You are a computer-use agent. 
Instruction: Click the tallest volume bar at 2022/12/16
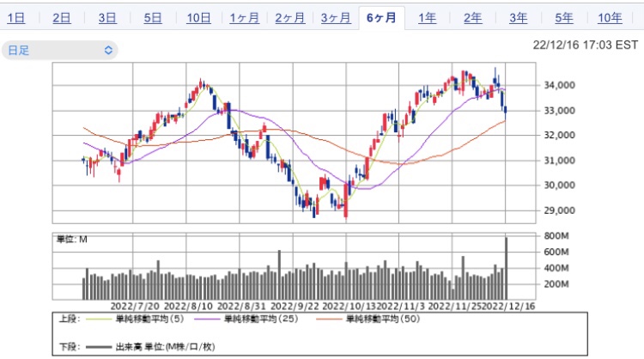click(x=507, y=268)
